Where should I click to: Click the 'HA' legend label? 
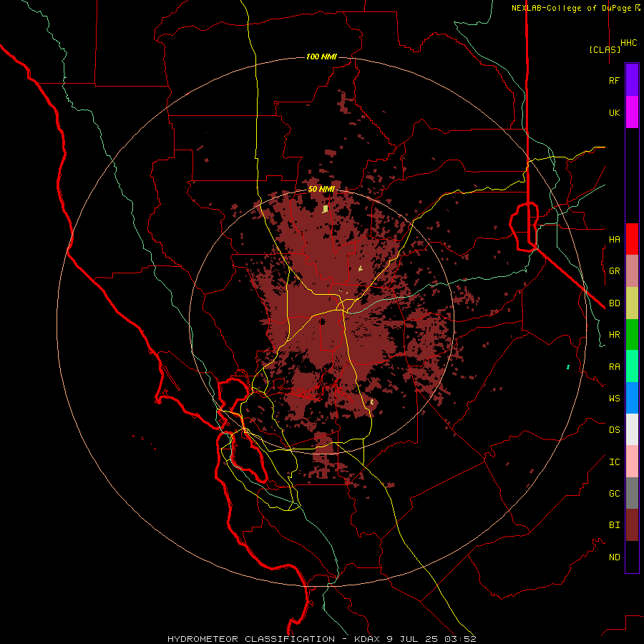coord(614,240)
